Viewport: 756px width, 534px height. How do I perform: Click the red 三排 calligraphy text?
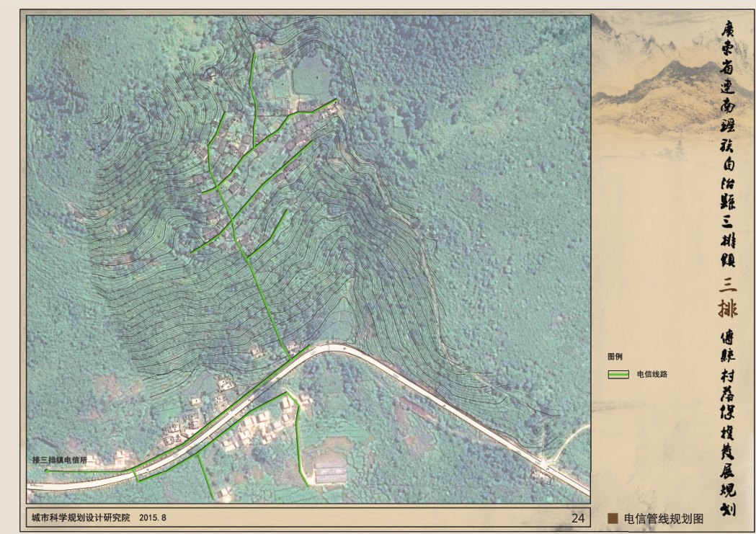(x=726, y=301)
